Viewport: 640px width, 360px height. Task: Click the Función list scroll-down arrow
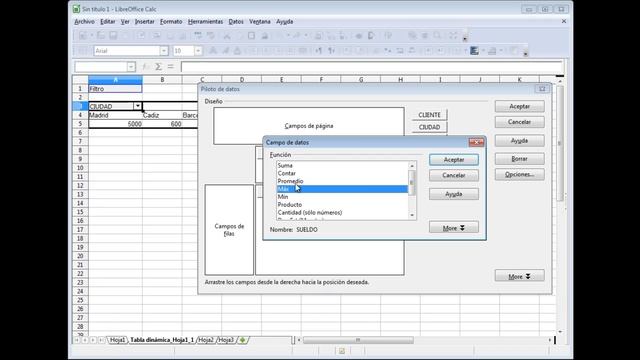click(412, 215)
